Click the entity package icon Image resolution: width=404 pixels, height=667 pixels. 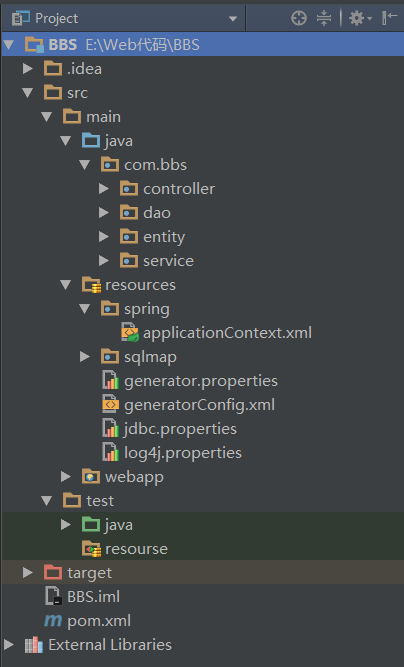pos(129,237)
